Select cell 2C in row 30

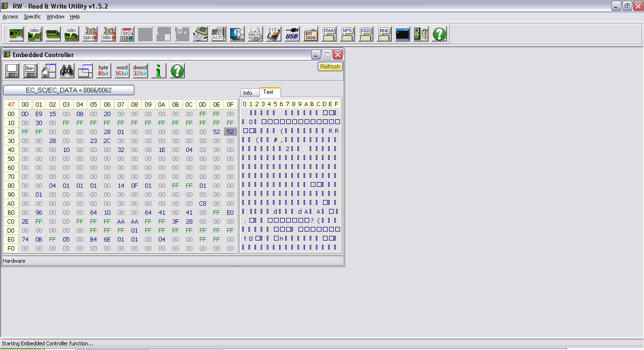[107, 141]
